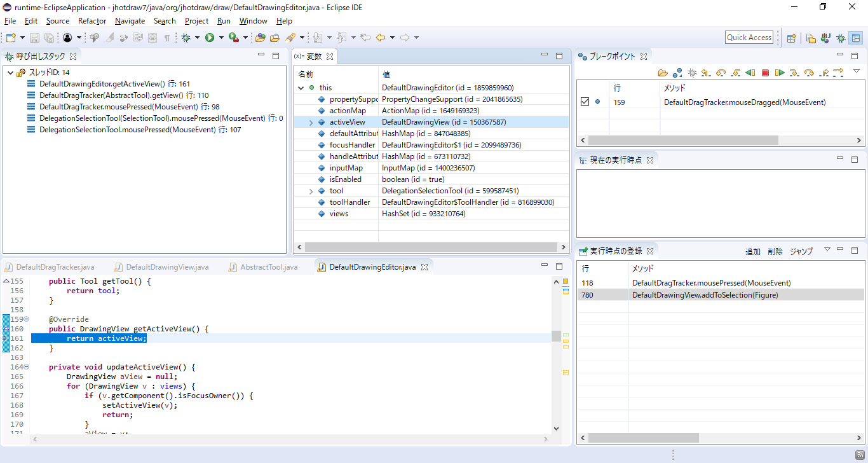868x463 pixels.
Task: Click the Search flashlight toolbar icon
Action: tap(290, 38)
